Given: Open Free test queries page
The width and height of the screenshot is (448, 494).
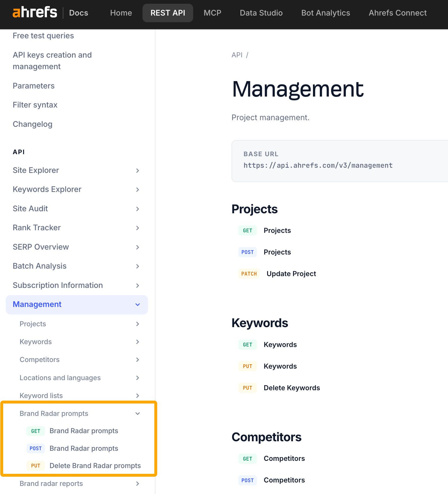Looking at the screenshot, I should point(43,36).
